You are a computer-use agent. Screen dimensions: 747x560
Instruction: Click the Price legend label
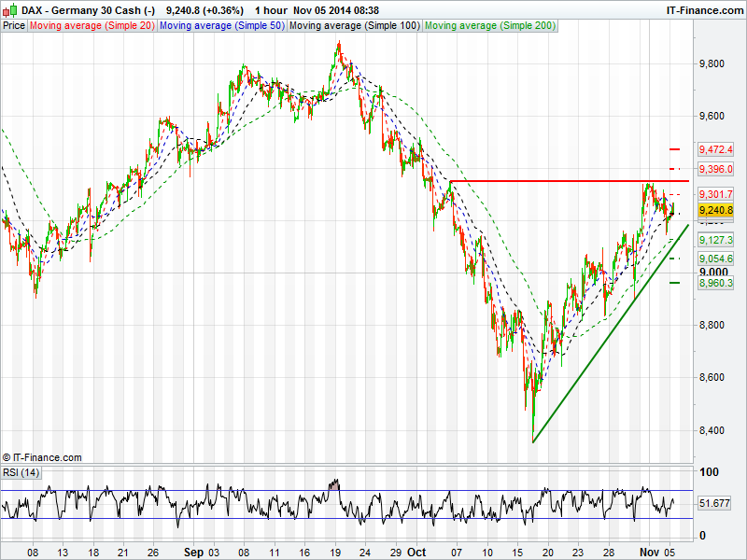[x=14, y=26]
